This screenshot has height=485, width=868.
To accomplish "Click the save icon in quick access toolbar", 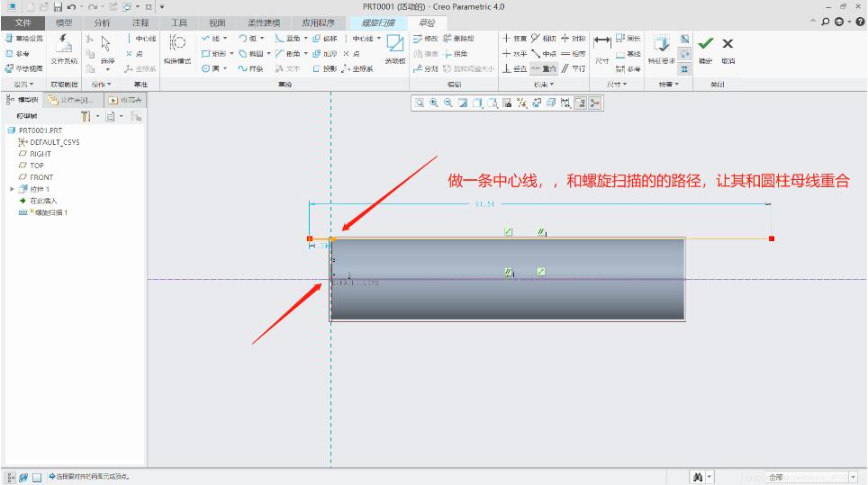I will [58, 7].
